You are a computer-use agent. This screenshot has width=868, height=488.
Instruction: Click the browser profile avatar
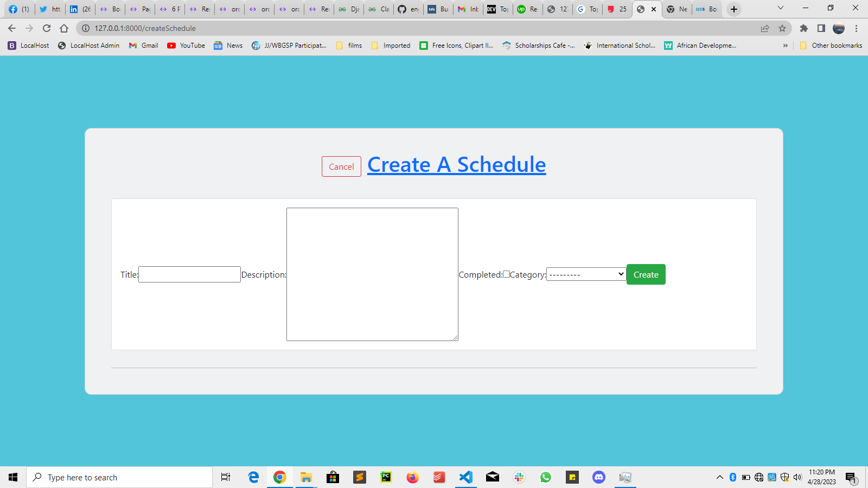(839, 28)
